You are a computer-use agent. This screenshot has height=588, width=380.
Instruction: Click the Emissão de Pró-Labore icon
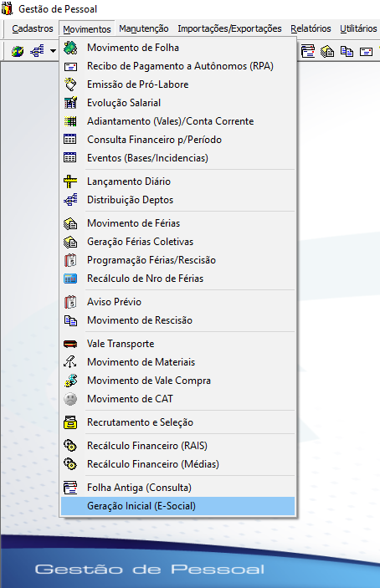click(70, 84)
